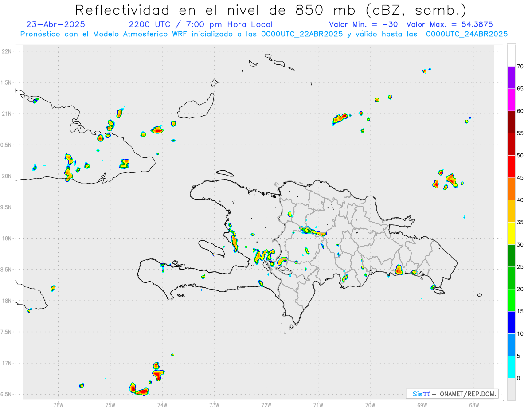This screenshot has height=411, width=532.
Task: Select the bright green 15–20 dBZ band
Action: (511, 301)
